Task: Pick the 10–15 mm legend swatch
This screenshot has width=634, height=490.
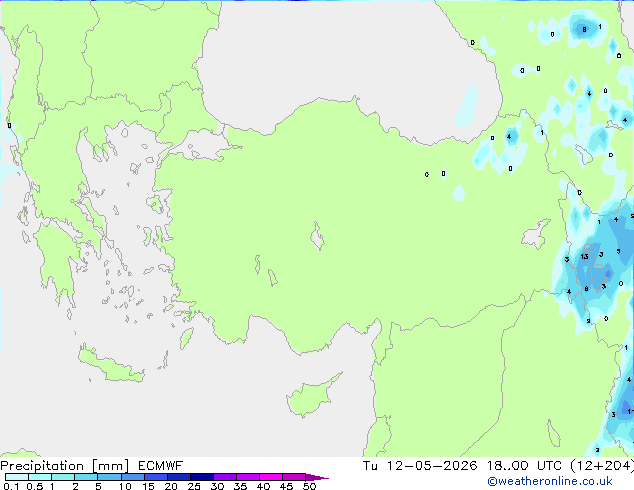Action: (x=133, y=477)
